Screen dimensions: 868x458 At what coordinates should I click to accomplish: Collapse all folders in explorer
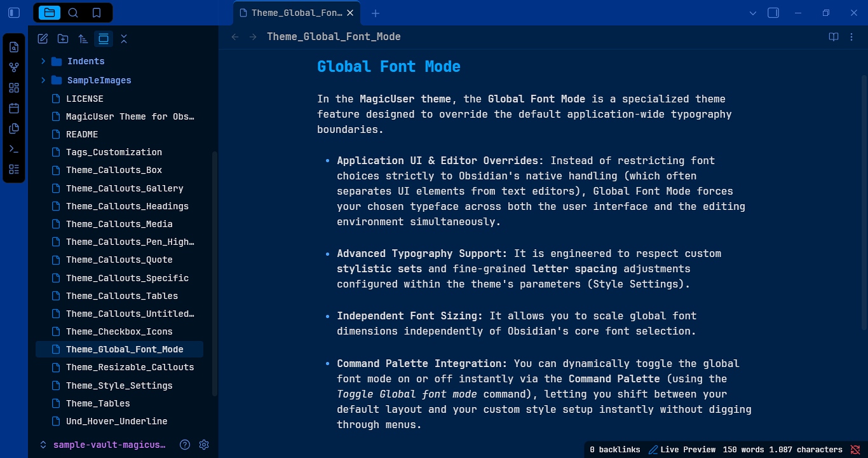124,39
